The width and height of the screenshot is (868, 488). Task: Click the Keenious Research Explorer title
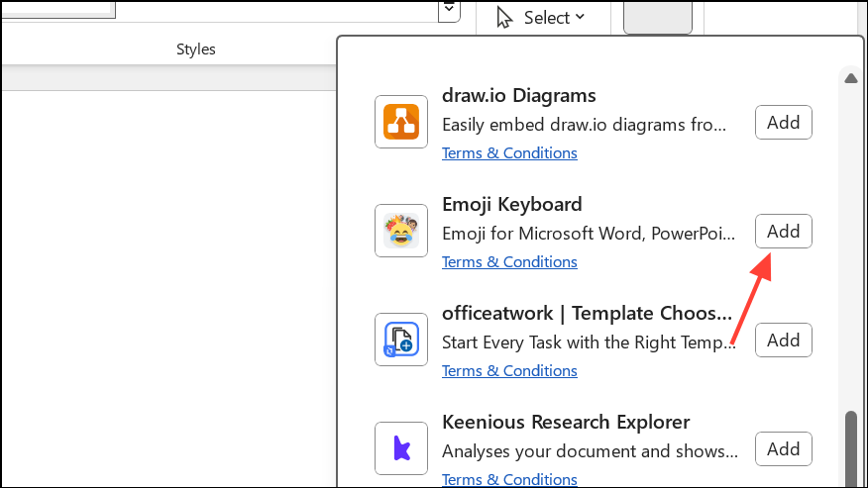(566, 422)
